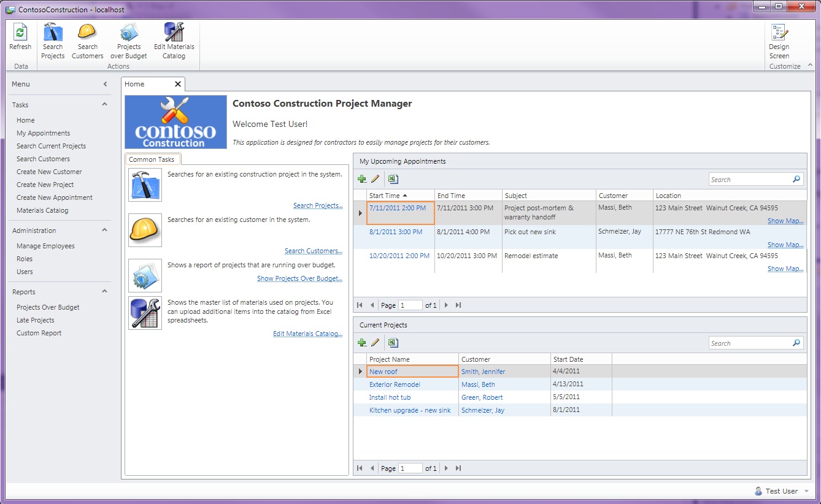Click the Design Screen customize icon
Image resolution: width=821 pixels, height=504 pixels.
pos(779,32)
